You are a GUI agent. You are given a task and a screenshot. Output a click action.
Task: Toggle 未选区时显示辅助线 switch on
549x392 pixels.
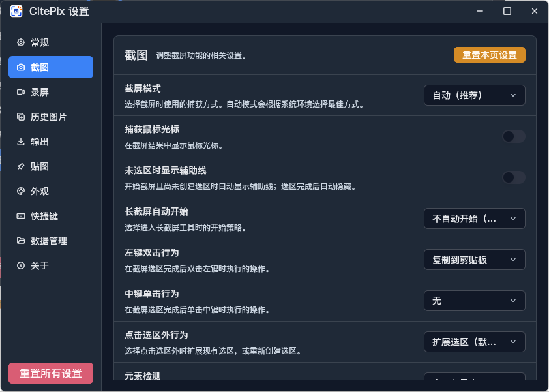(x=513, y=177)
